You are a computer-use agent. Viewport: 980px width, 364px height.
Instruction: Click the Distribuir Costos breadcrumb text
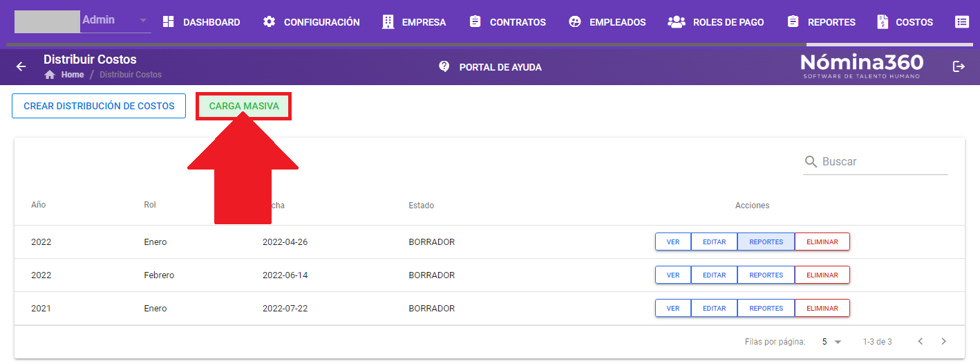click(x=131, y=75)
